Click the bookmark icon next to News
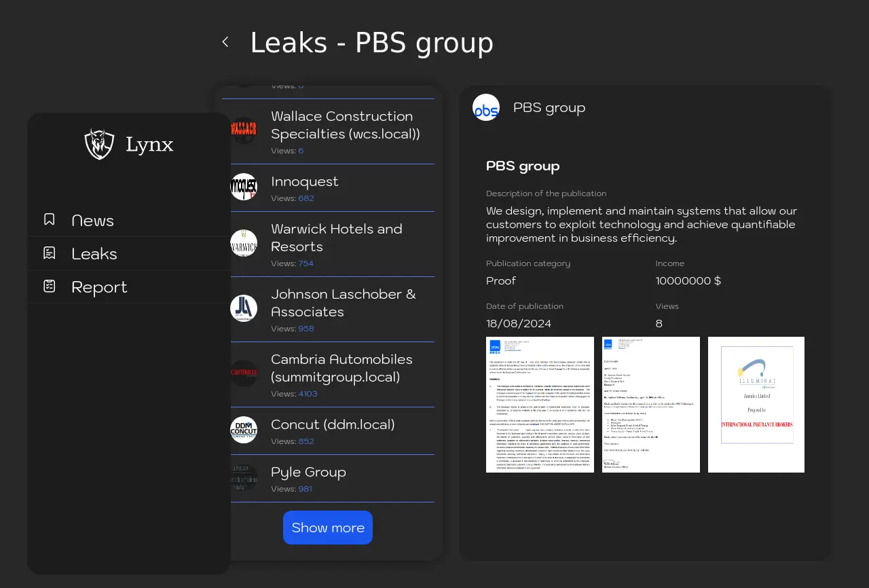This screenshot has width=869, height=588. tap(50, 219)
